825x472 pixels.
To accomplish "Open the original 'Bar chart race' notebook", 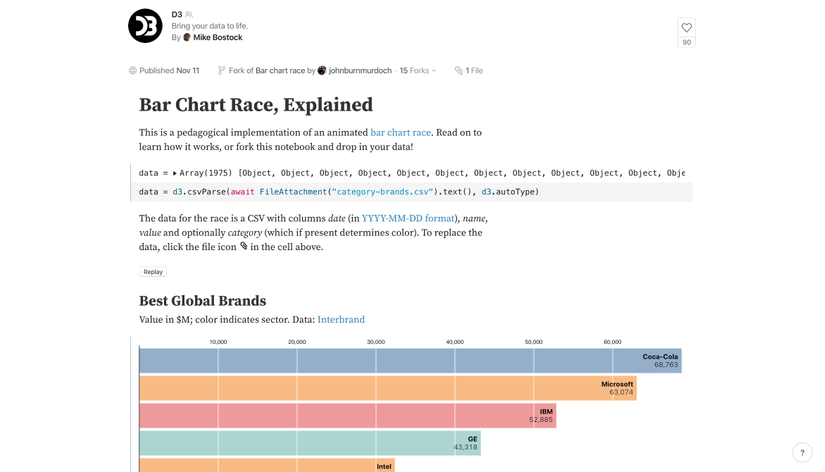I will coord(280,71).
